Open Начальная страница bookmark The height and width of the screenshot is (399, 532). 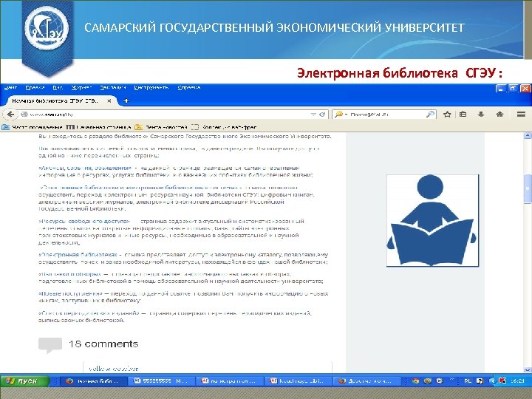[98, 127]
